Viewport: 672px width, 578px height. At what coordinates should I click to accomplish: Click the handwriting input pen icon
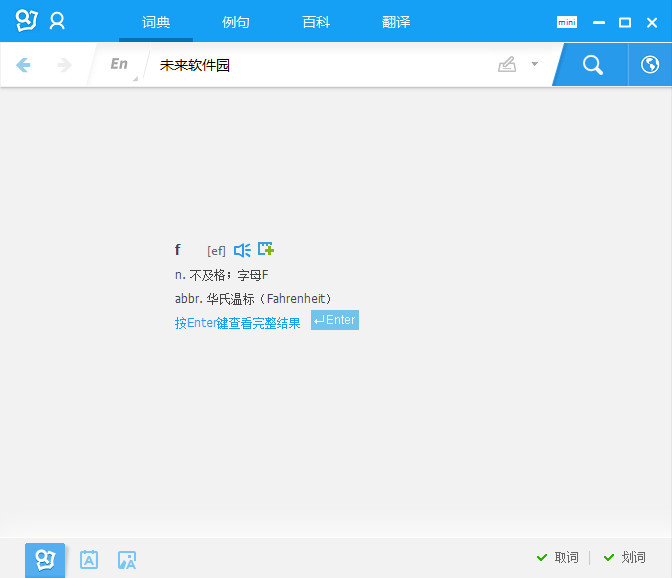[507, 65]
